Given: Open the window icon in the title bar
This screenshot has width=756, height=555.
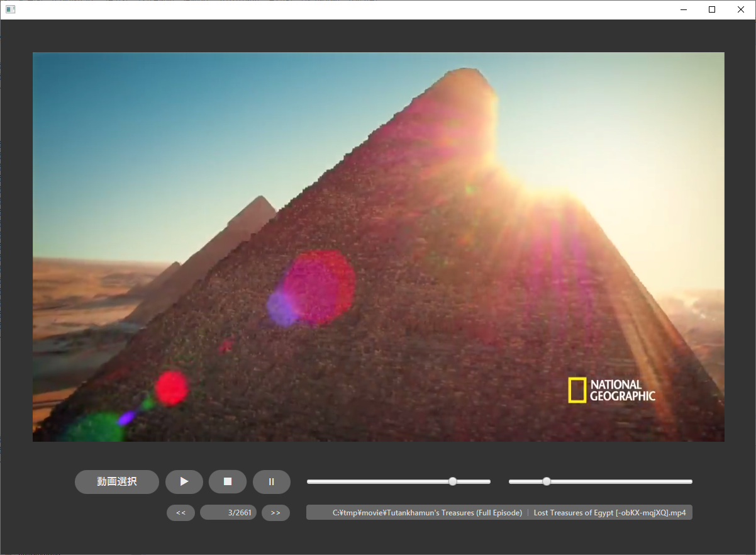Looking at the screenshot, I should click(x=10, y=9).
